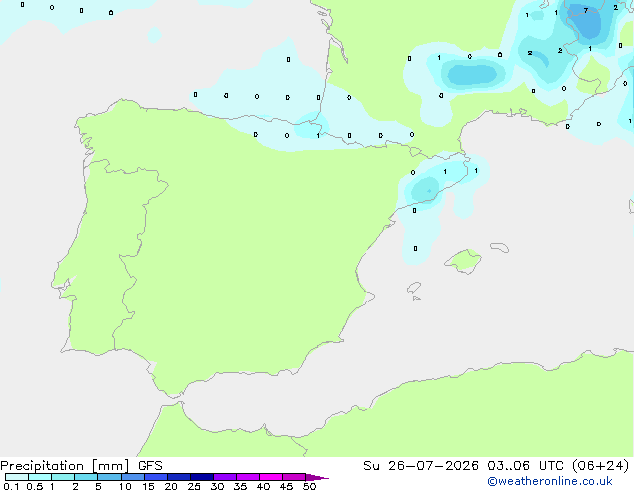This screenshot has height=490, width=634.
Task: Click the legend swatch between 10 and 15
Action: click(133, 477)
